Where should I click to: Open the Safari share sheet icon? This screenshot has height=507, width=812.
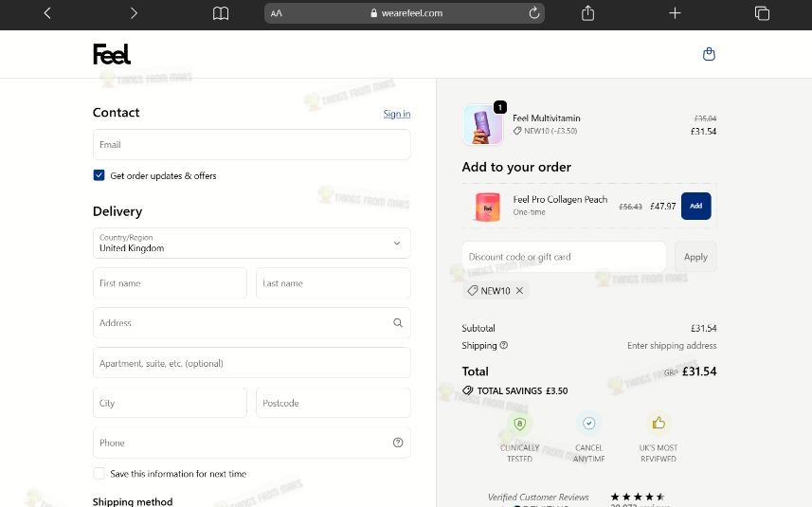pyautogui.click(x=587, y=13)
